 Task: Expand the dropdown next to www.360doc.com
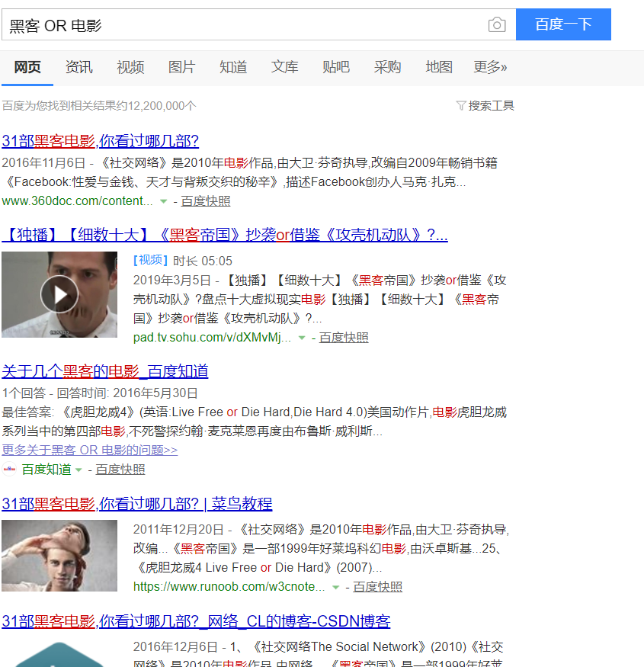pos(163,201)
